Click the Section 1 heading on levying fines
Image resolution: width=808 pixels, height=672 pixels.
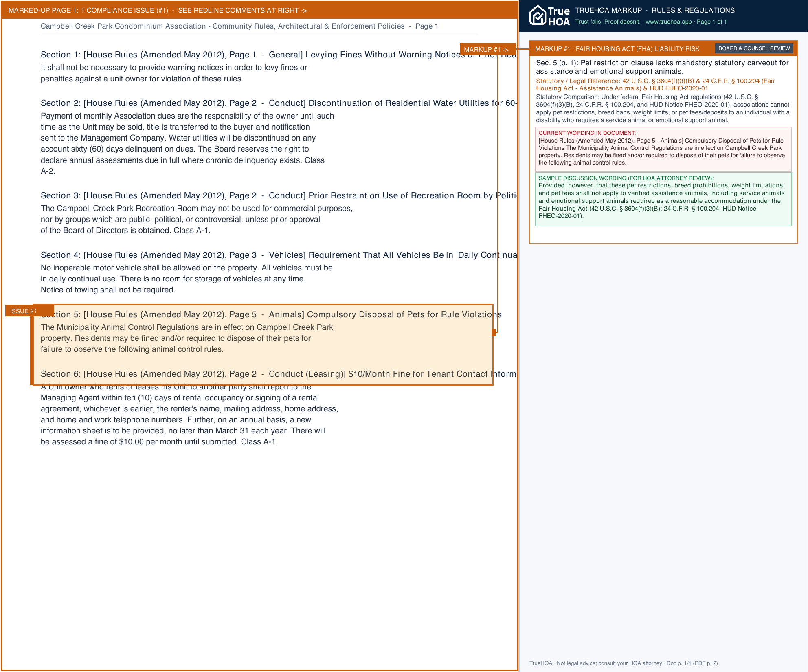[x=278, y=55]
